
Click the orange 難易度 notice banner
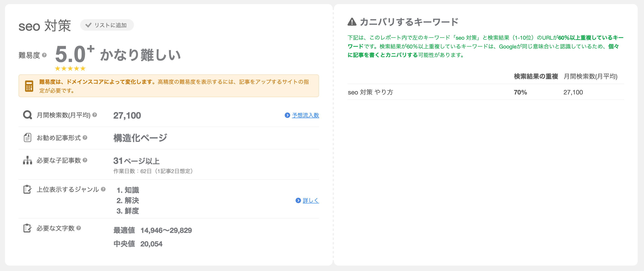pos(169,86)
